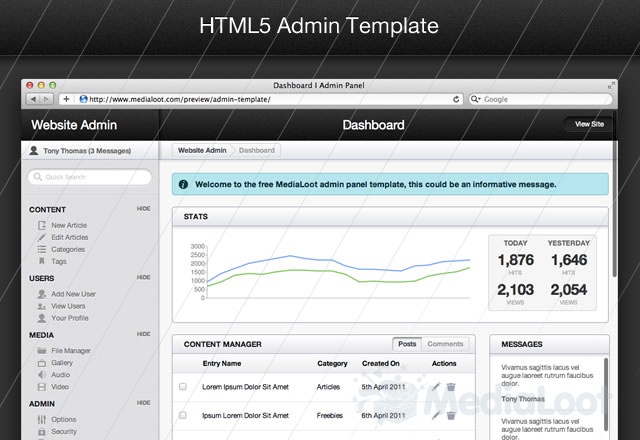Switch to the Comments tab

click(445, 344)
